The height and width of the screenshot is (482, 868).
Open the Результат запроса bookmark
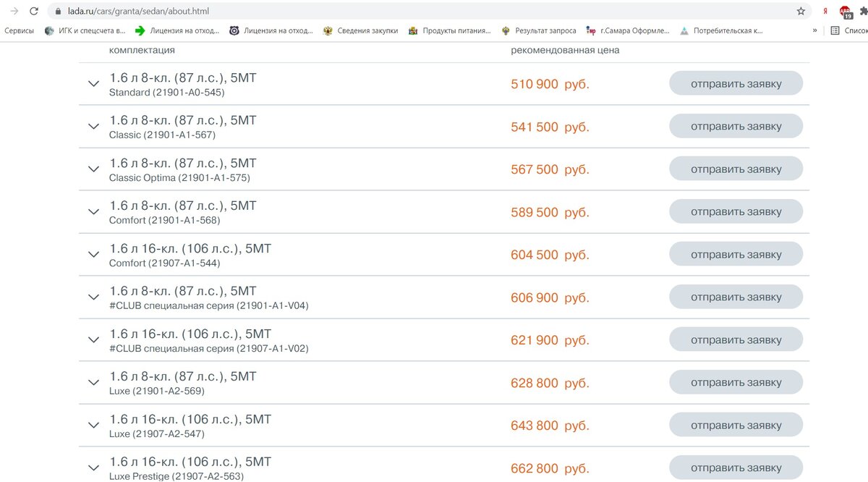pyautogui.click(x=538, y=30)
